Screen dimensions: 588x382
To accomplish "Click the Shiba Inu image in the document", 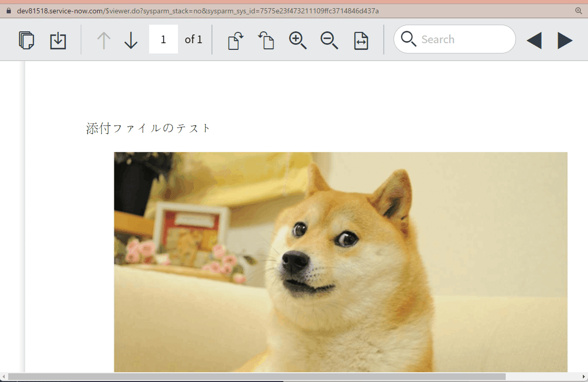I will (x=341, y=262).
